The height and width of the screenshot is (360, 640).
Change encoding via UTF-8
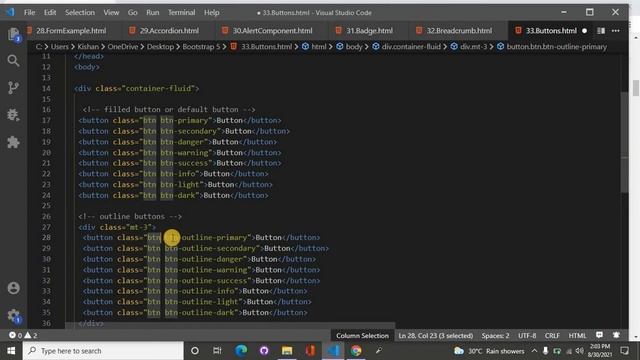(527, 336)
